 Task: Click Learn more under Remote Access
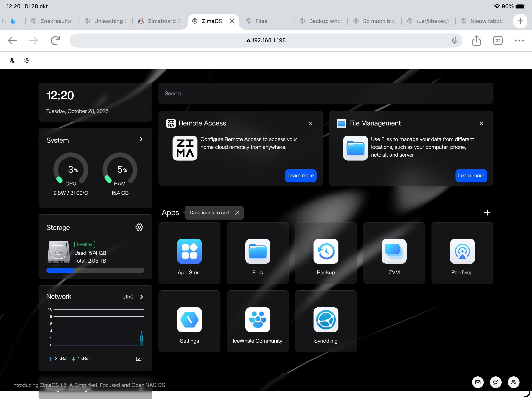300,176
